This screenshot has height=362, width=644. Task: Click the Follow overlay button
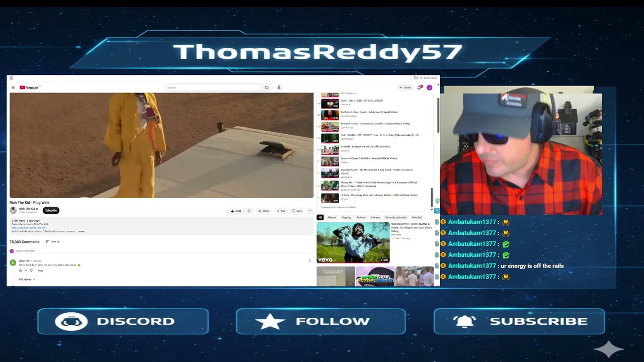pyautogui.click(x=320, y=321)
